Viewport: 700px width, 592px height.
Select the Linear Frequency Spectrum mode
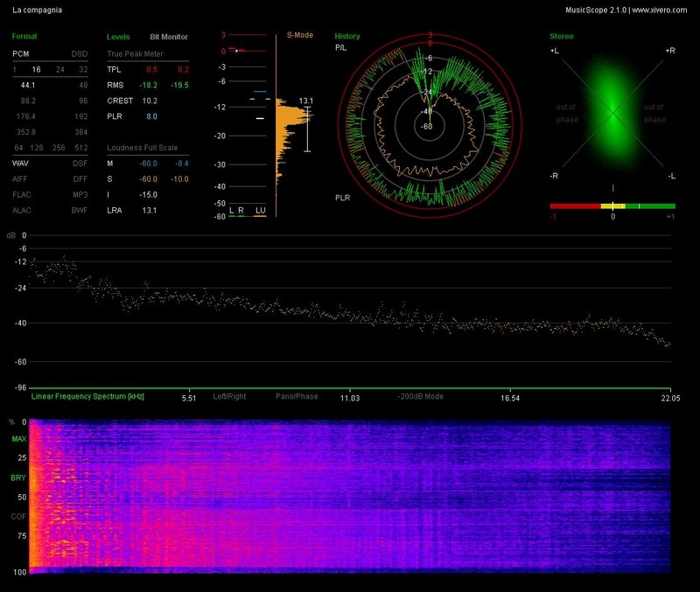click(87, 396)
